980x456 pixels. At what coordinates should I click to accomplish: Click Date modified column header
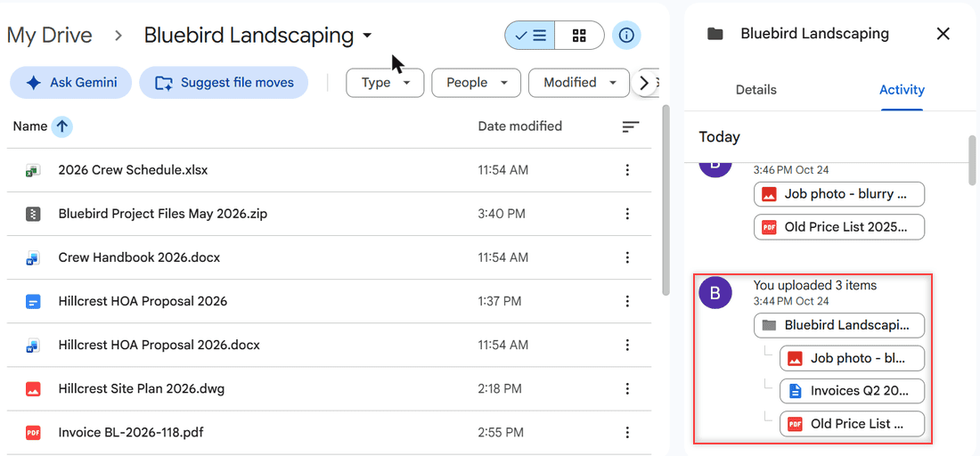point(520,126)
